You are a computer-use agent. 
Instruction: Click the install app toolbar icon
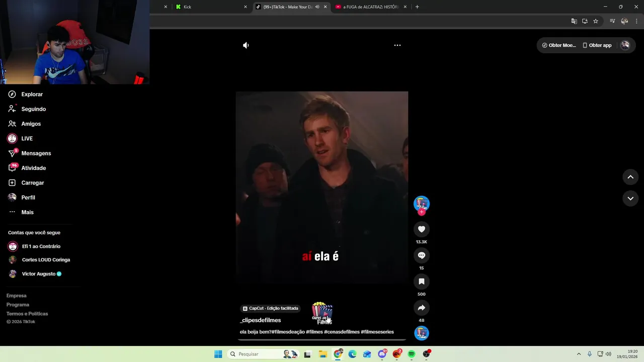[x=585, y=21]
